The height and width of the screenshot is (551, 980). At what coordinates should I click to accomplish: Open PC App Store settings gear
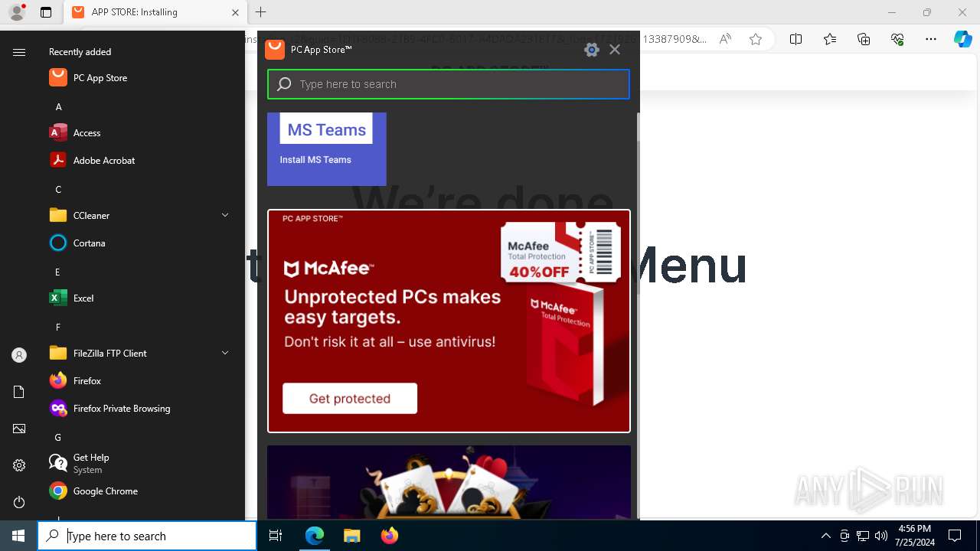point(591,50)
